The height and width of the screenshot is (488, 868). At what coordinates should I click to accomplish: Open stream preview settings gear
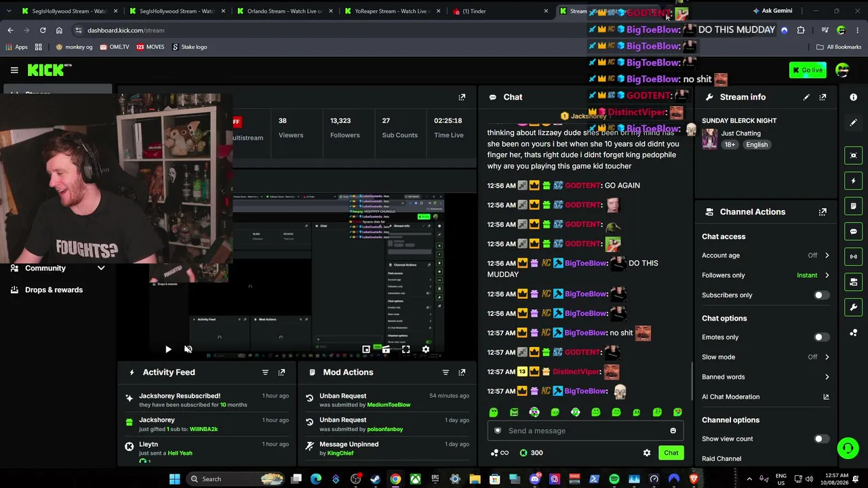click(x=426, y=350)
